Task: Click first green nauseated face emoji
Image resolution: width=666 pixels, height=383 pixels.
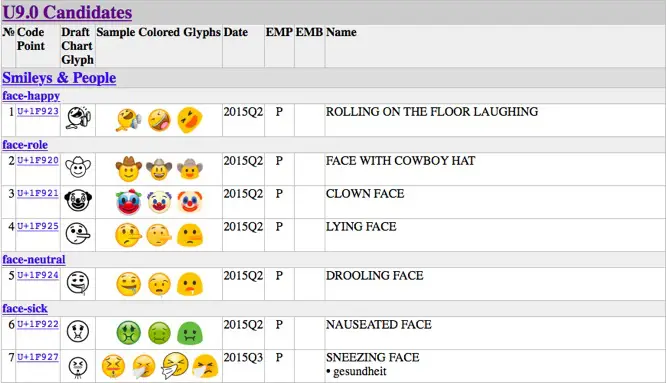Action: click(x=128, y=333)
